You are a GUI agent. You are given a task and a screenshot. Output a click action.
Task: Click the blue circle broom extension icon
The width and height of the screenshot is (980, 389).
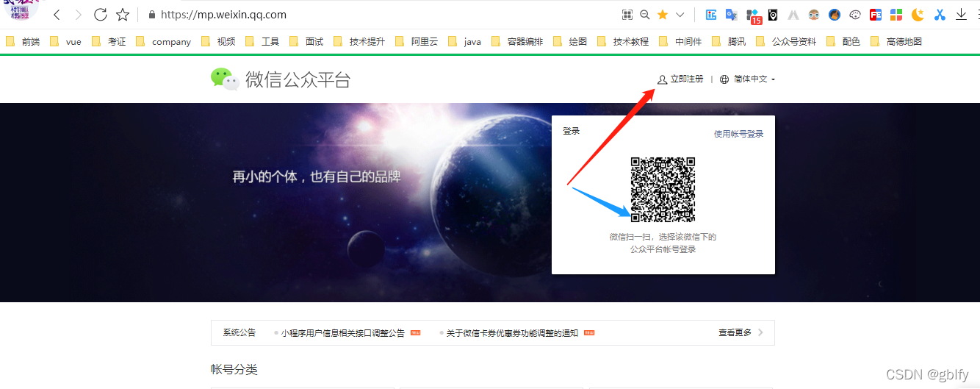coord(835,15)
